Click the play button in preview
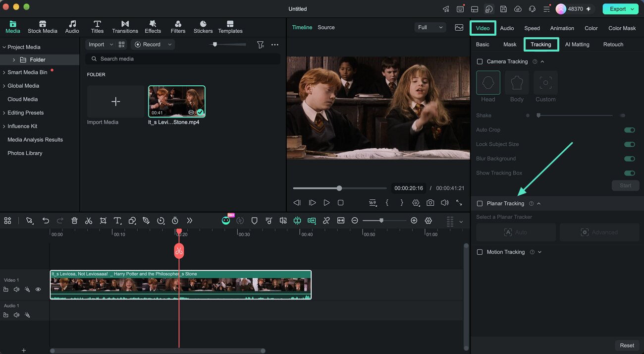This screenshot has height=354, width=644. point(326,203)
